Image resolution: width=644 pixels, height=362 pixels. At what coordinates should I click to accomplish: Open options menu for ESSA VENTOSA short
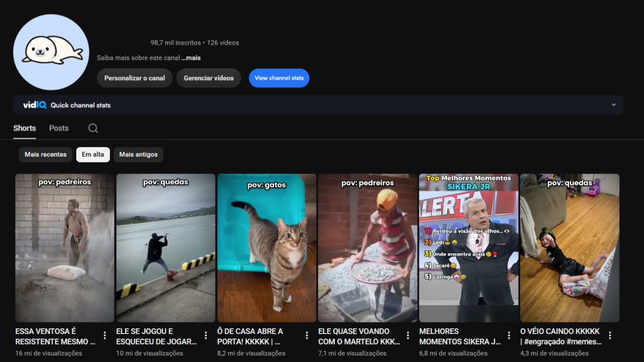pos(105,335)
